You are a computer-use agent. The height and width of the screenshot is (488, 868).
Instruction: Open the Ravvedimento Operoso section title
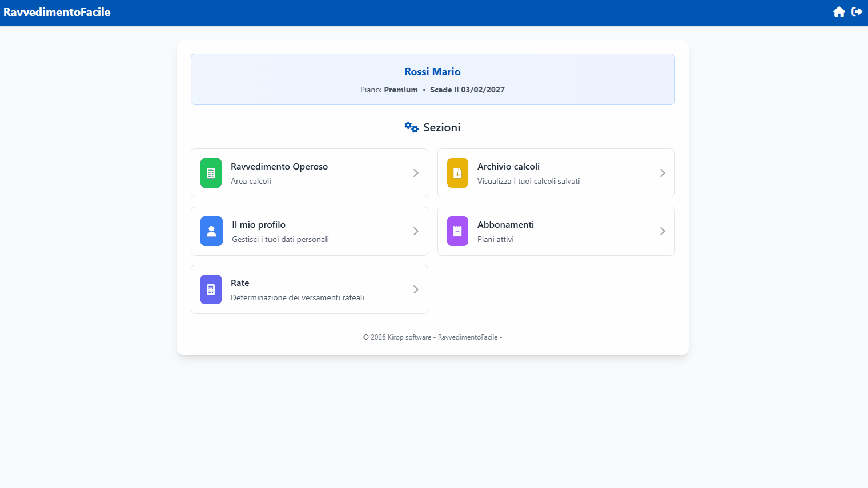tap(279, 167)
